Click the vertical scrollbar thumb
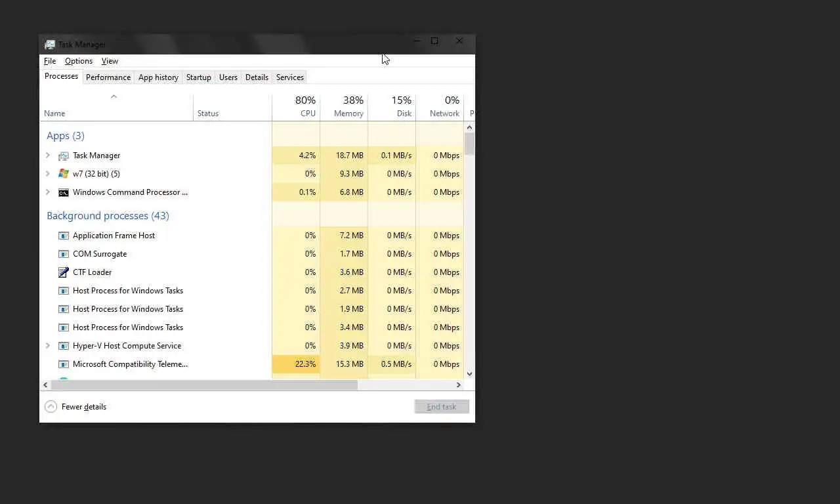The width and height of the screenshot is (840, 504). tap(469, 144)
